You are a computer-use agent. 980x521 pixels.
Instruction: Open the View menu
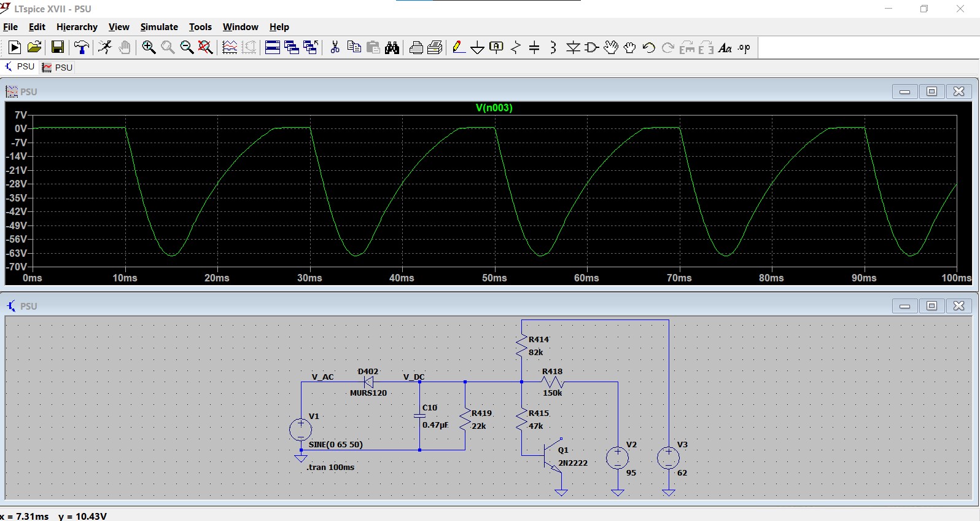(119, 27)
